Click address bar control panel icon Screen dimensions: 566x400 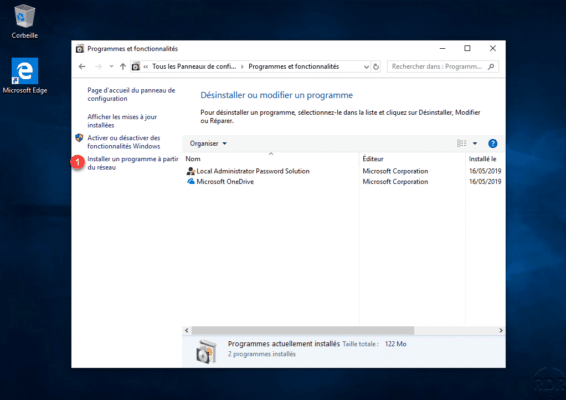[x=136, y=66]
